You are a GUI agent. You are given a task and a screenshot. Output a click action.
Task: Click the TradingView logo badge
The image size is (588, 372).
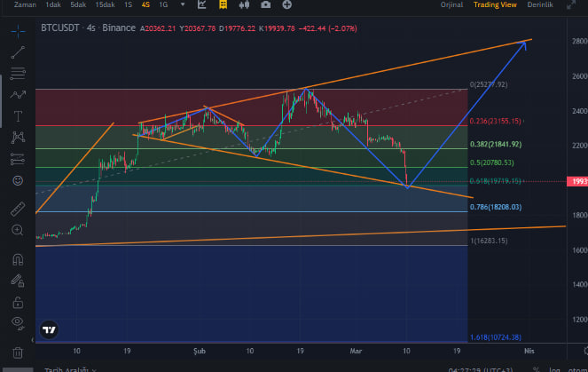49,329
